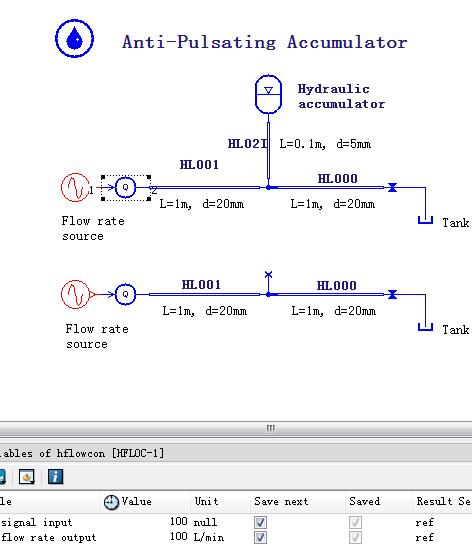Click Saved checkbox for signal input row
Image resolution: width=472 pixels, height=556 pixels.
point(355,522)
